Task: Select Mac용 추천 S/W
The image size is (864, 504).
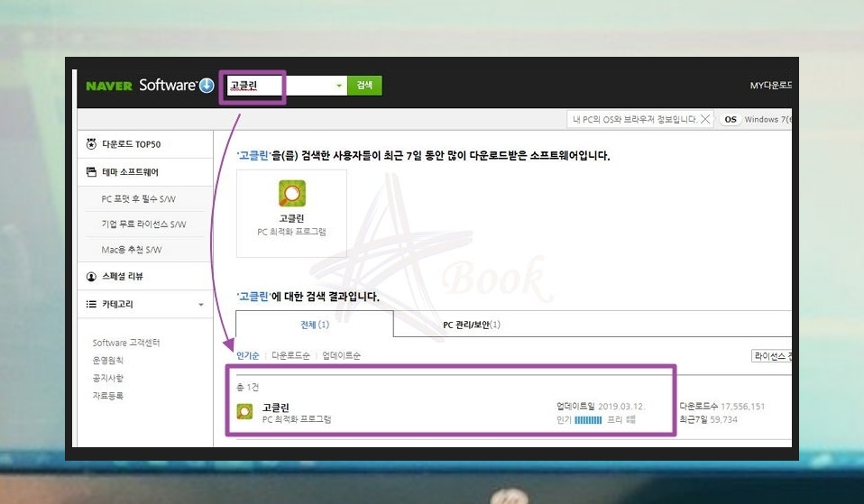Action: [131, 250]
